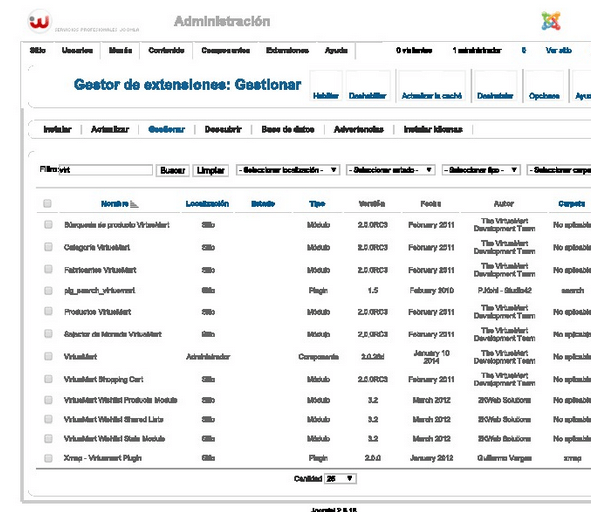Check the Fabricantes VirtueMart row checkbox
This screenshot has width=591, height=512.
point(48,269)
